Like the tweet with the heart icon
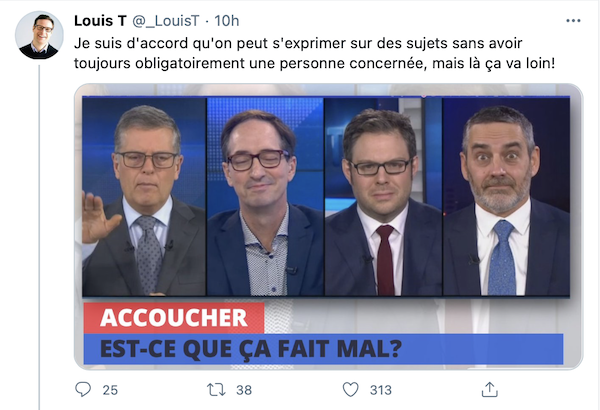This screenshot has height=410, width=600. (x=351, y=390)
